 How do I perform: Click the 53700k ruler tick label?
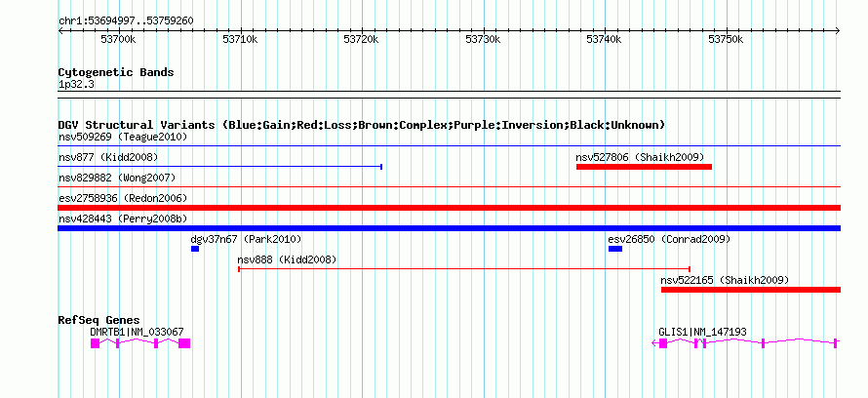coord(118,40)
